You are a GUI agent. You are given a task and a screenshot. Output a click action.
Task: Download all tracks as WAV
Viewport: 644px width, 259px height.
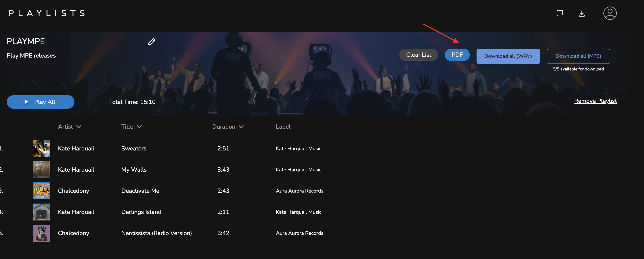[x=508, y=56]
